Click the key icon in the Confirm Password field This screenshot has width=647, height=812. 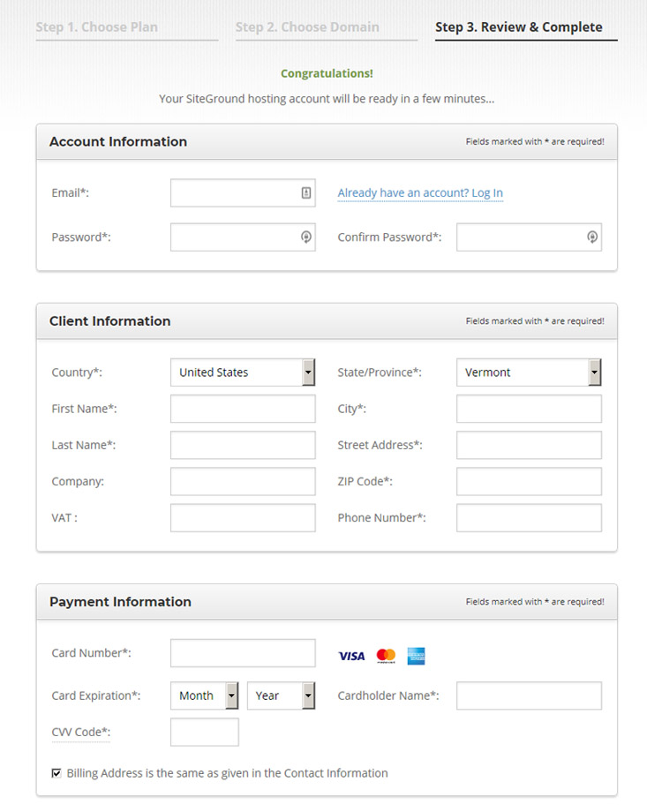tap(592, 237)
